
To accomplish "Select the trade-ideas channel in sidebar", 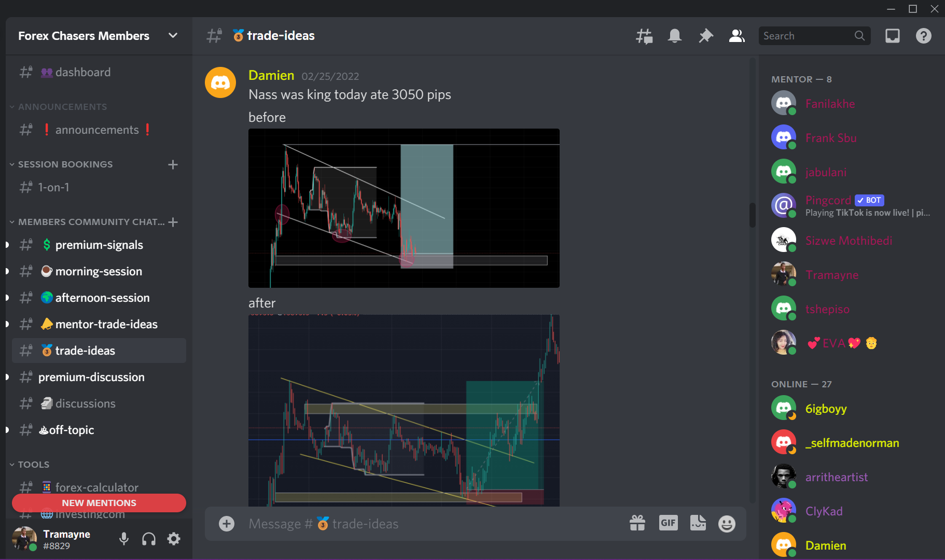I will point(99,351).
